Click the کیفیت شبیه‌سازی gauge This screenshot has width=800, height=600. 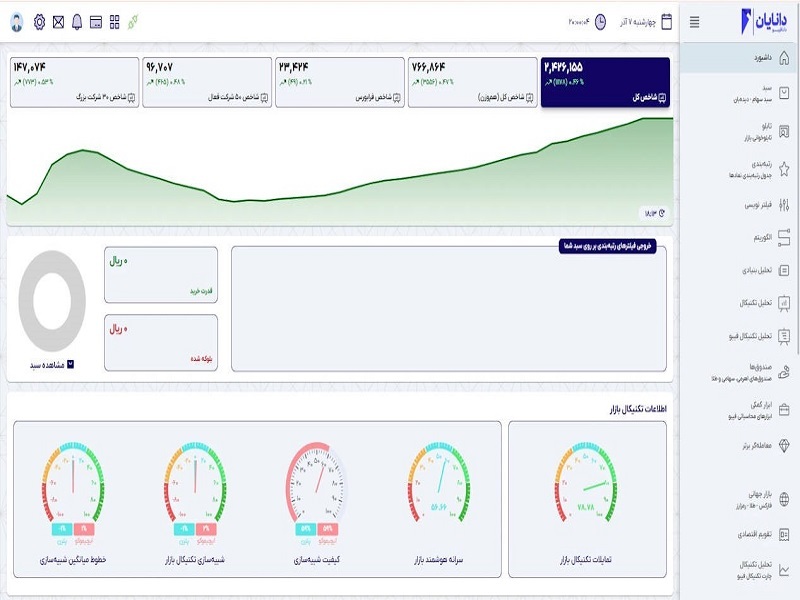point(316,482)
